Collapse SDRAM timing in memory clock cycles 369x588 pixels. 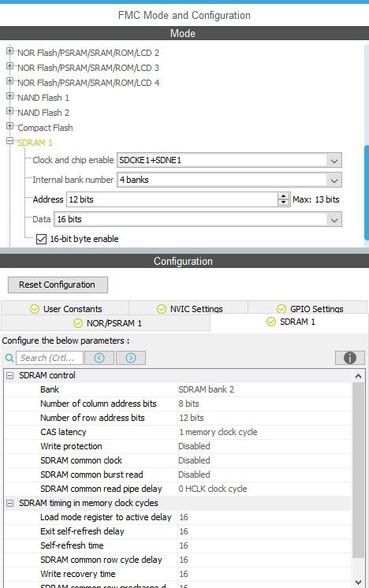click(10, 503)
